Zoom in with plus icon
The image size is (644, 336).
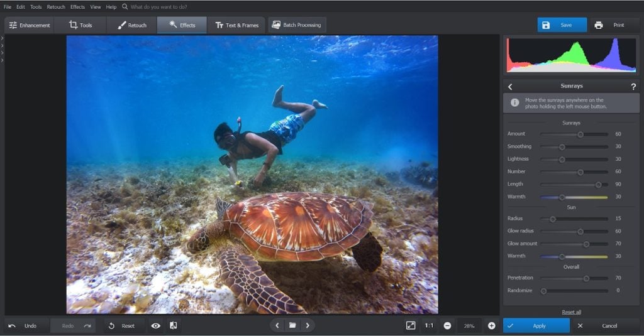tap(491, 326)
